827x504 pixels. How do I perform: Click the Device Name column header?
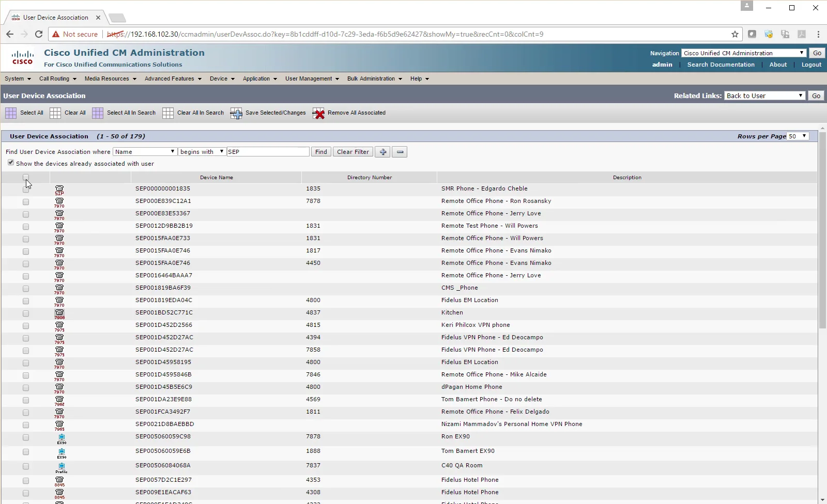point(216,177)
